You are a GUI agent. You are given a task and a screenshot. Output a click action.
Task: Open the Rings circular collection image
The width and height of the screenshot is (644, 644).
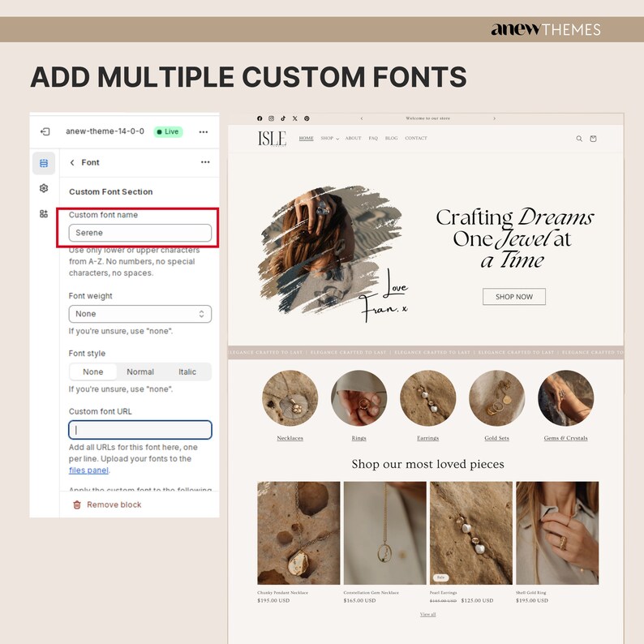pyautogui.click(x=359, y=398)
